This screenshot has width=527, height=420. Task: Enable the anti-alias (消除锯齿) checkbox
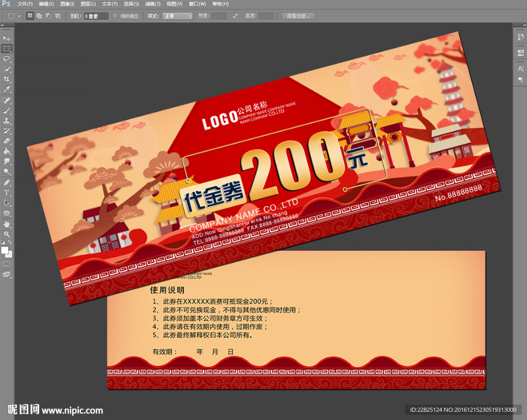pyautogui.click(x=115, y=16)
